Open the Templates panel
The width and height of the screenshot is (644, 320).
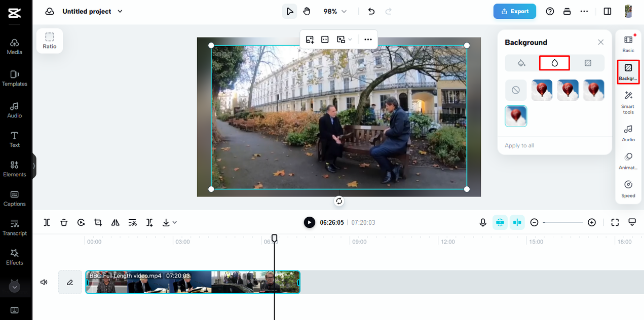coord(15,78)
